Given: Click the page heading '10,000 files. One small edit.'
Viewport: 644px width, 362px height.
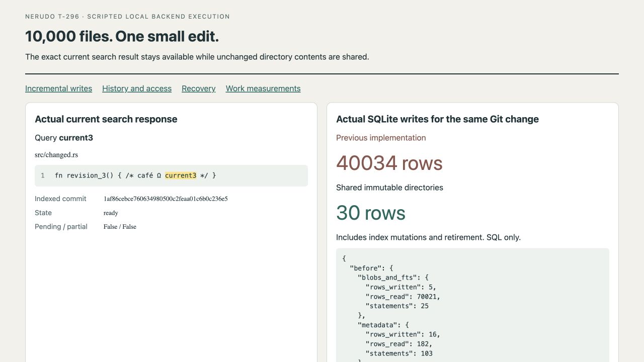Looking at the screenshot, I should [x=122, y=36].
